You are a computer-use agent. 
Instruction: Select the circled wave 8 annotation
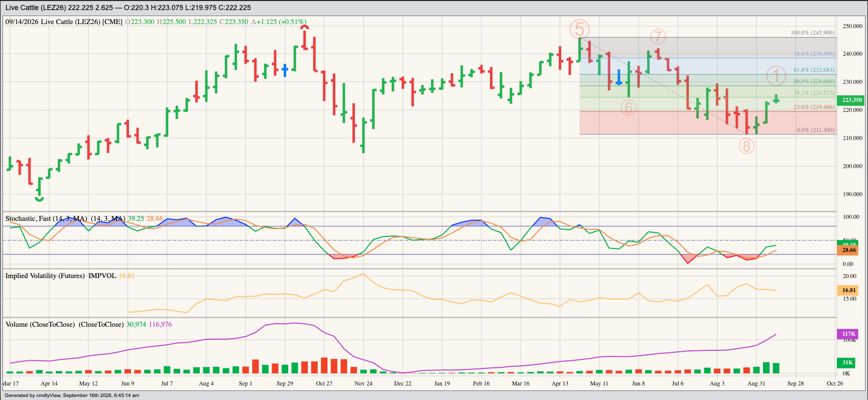747,146
